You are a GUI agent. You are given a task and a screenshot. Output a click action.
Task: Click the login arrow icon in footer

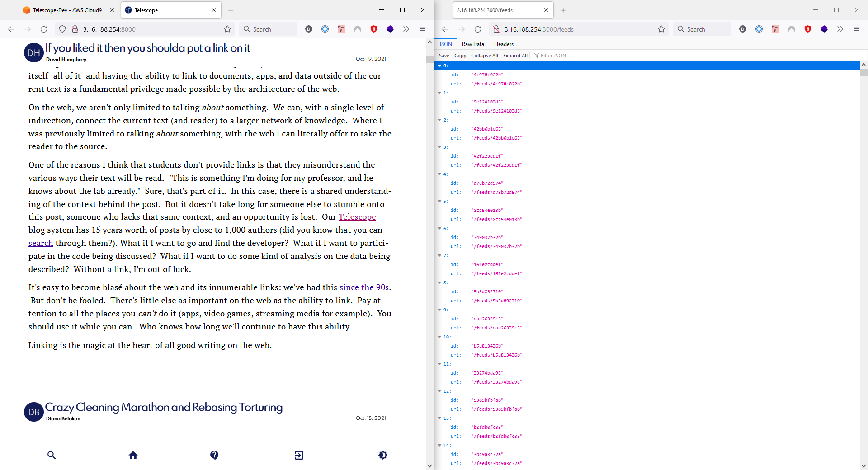(299, 455)
